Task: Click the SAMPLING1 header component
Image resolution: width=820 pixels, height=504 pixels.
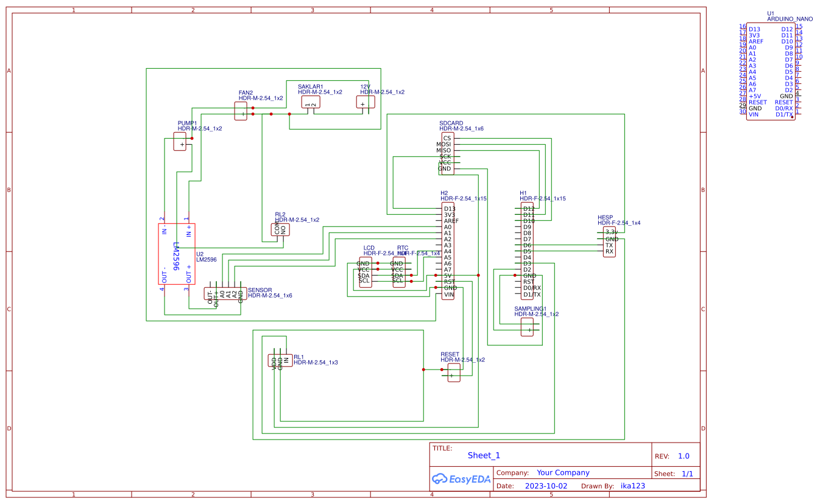Action: pyautogui.click(x=528, y=327)
